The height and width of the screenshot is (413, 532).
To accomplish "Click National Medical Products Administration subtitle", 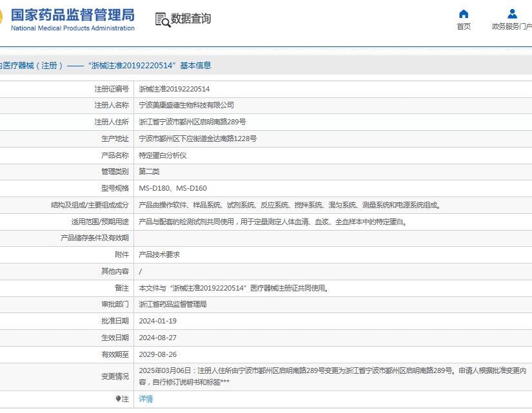I will [73, 28].
